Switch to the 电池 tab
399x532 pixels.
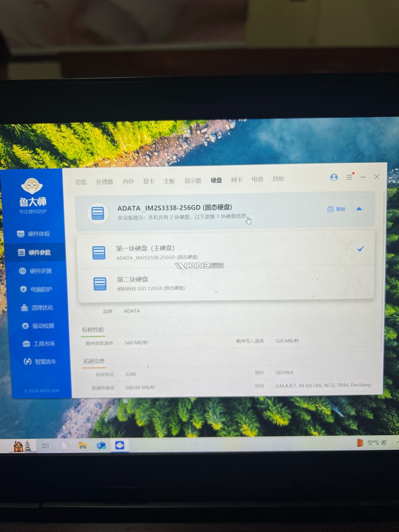coord(257,179)
